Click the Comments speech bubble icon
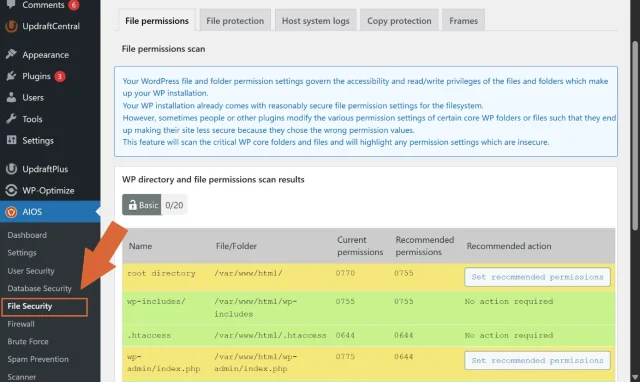The image size is (640, 382). (11, 4)
